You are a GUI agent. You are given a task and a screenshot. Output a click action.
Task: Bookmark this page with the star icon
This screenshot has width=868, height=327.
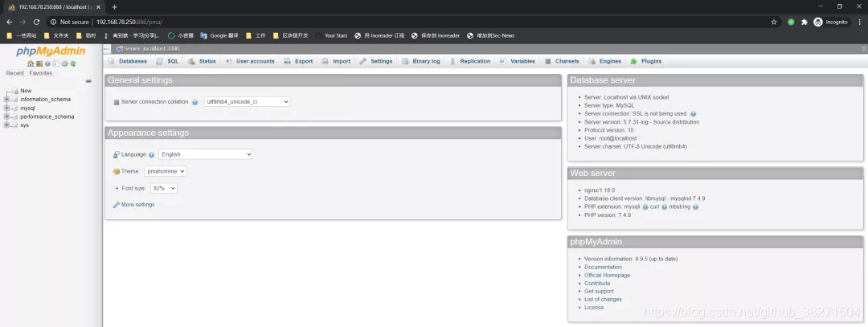[774, 22]
